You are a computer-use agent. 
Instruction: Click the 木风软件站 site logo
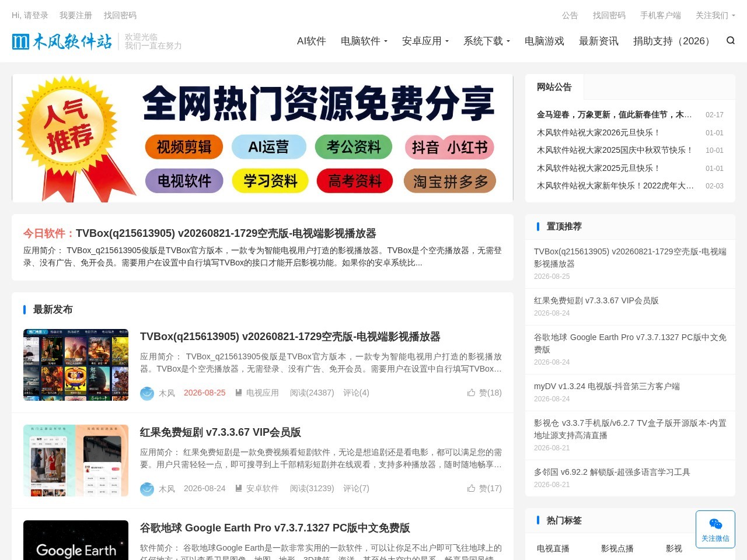point(62,41)
